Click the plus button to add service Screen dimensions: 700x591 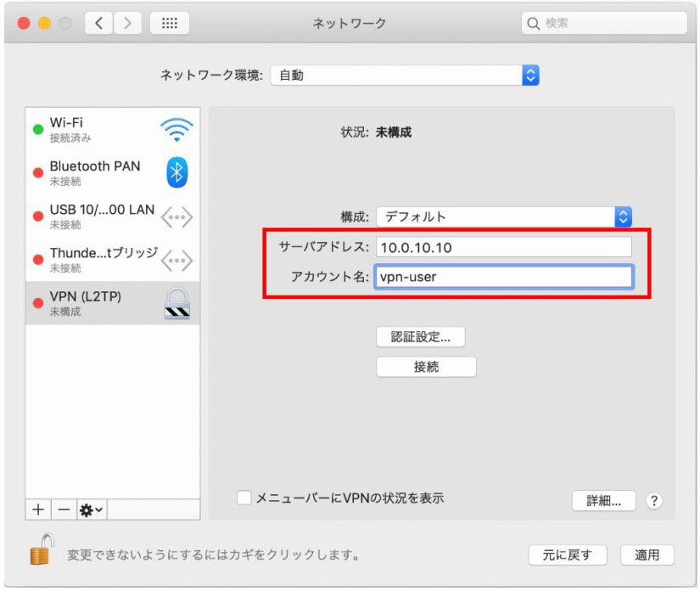tap(38, 509)
